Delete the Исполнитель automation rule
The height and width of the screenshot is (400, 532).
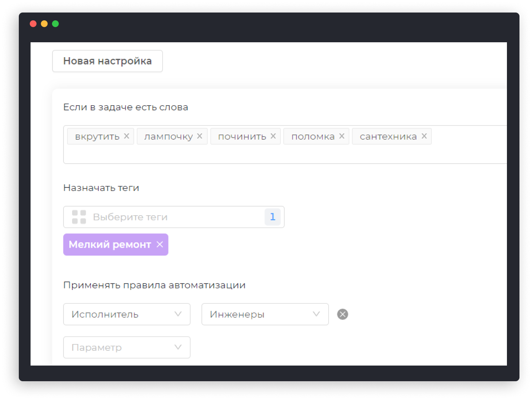(342, 314)
